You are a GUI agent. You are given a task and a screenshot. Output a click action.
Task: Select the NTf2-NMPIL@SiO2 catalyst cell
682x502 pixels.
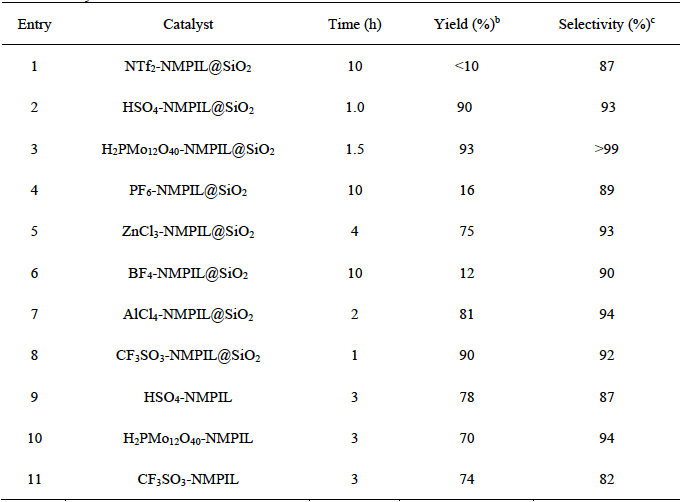(x=187, y=66)
